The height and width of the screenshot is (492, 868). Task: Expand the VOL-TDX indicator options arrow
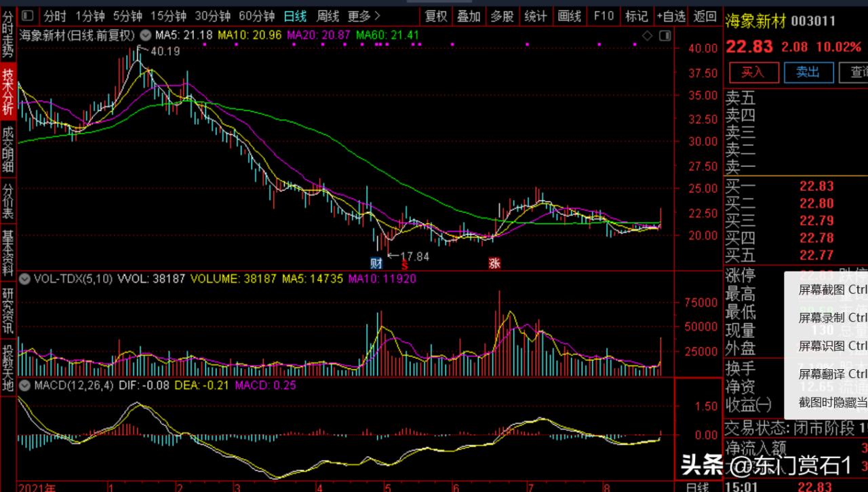coord(24,278)
